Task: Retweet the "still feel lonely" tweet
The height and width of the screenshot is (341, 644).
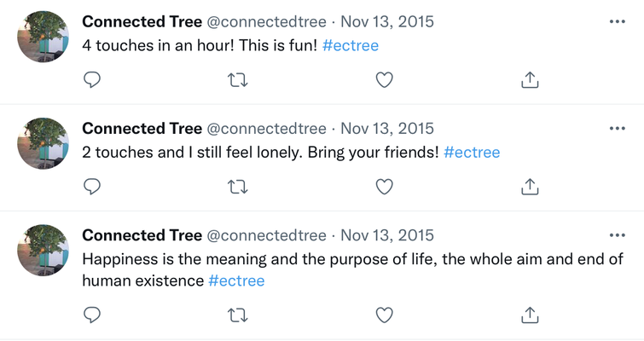Action: [x=239, y=186]
